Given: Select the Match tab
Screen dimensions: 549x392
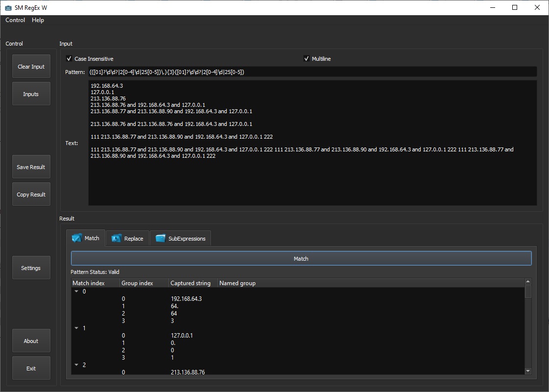Looking at the screenshot, I should [x=86, y=238].
